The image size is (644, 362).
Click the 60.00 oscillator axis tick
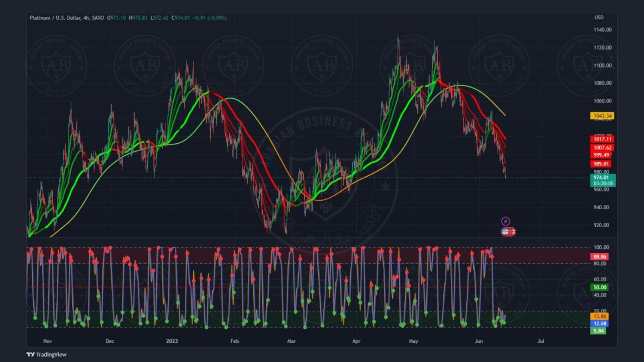[600, 279]
